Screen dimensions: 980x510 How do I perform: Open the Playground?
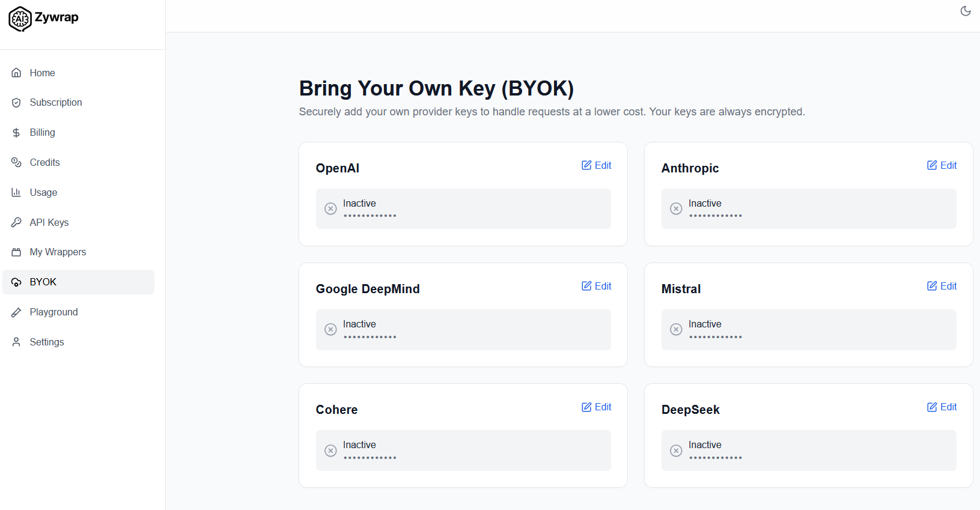pyautogui.click(x=78, y=312)
